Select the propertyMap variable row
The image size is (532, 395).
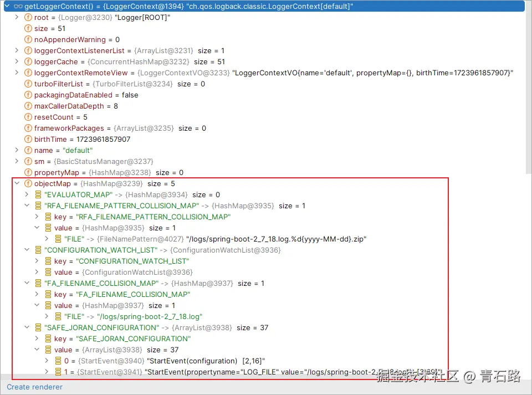pos(55,172)
